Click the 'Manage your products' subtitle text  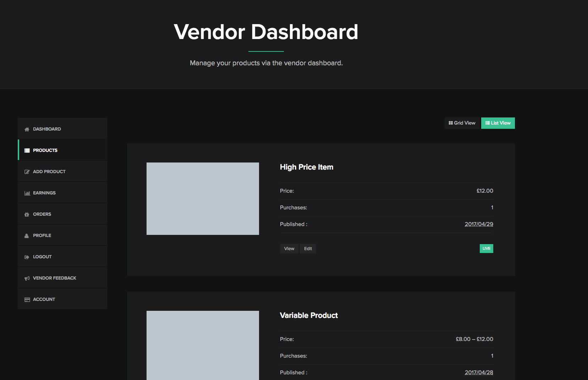pyautogui.click(x=266, y=63)
